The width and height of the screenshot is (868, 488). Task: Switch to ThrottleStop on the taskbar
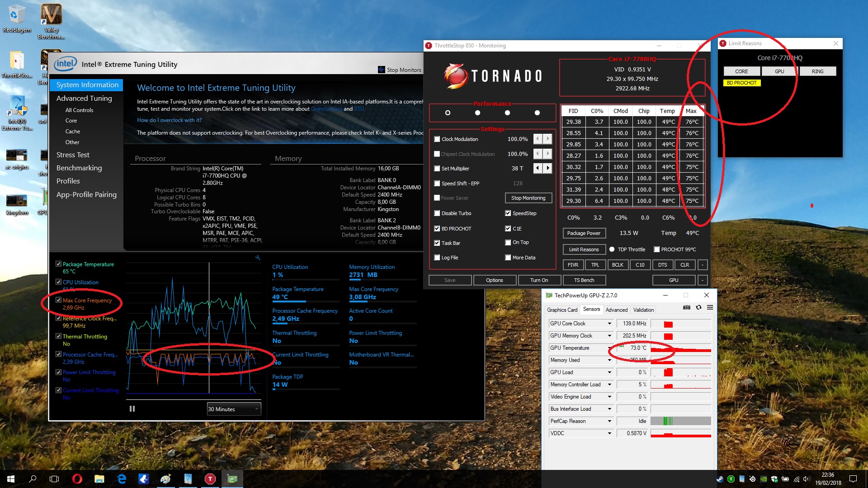(210, 479)
